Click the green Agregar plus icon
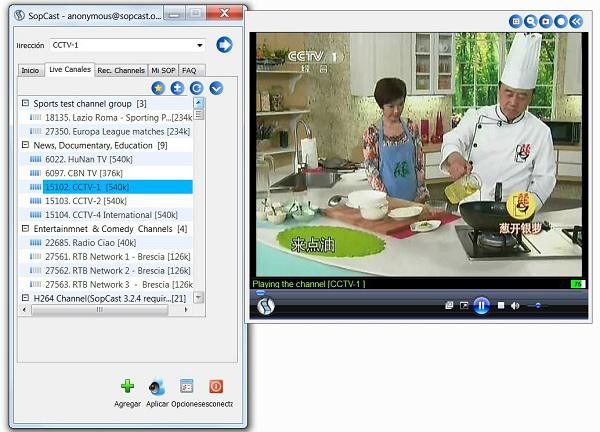Screen dimensions: 600x432 coord(127,386)
